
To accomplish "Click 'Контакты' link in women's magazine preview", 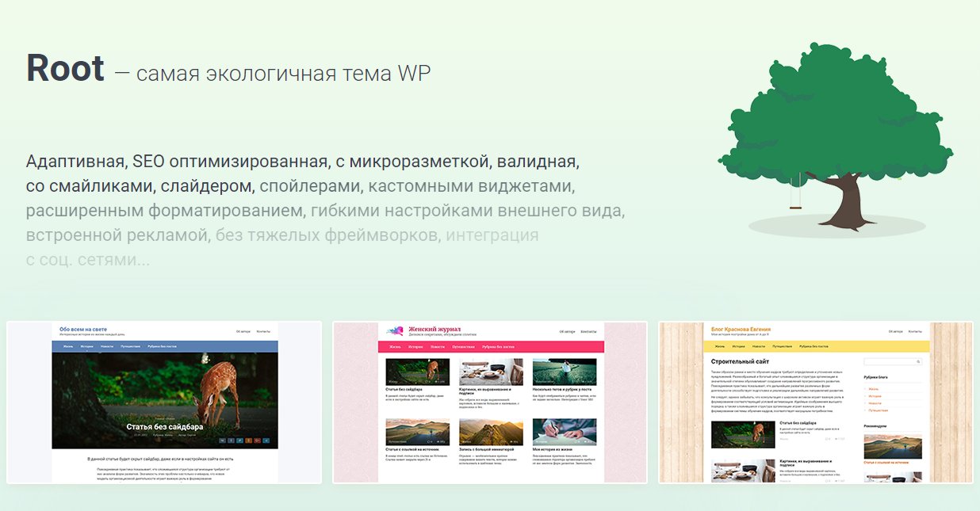I will (x=588, y=331).
